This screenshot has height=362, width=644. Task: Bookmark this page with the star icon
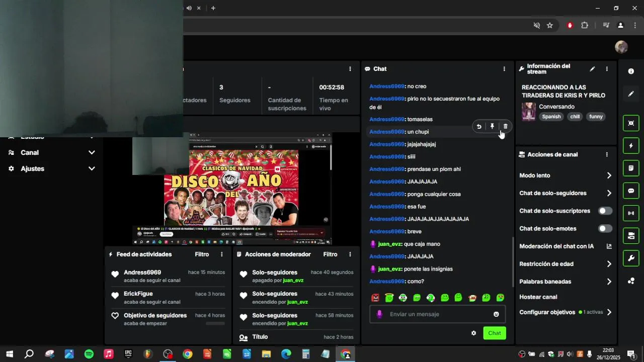point(550,25)
